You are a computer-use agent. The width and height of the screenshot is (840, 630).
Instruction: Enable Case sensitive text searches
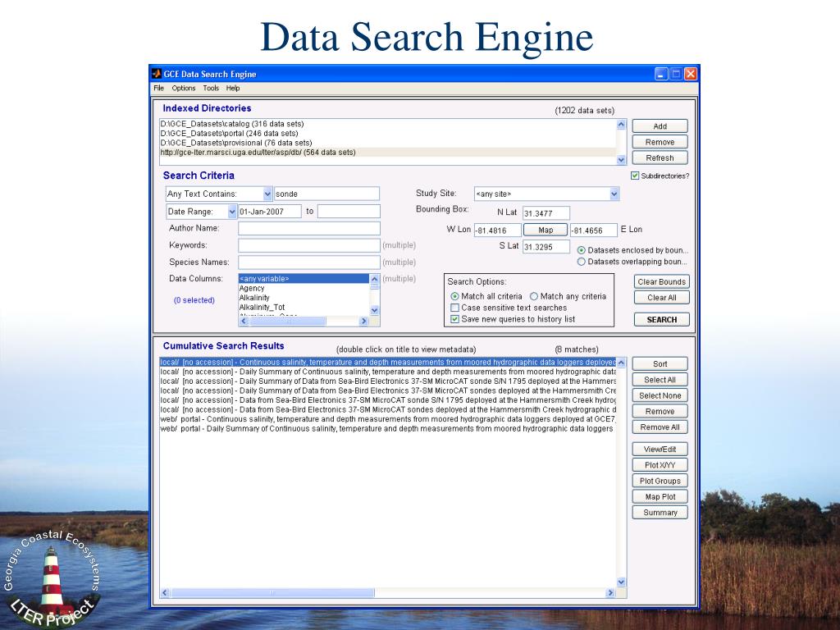pyautogui.click(x=454, y=308)
